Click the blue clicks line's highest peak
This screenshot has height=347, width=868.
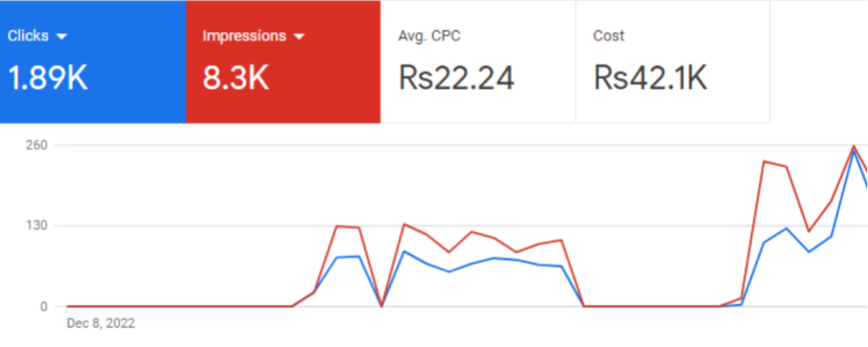pos(854,152)
